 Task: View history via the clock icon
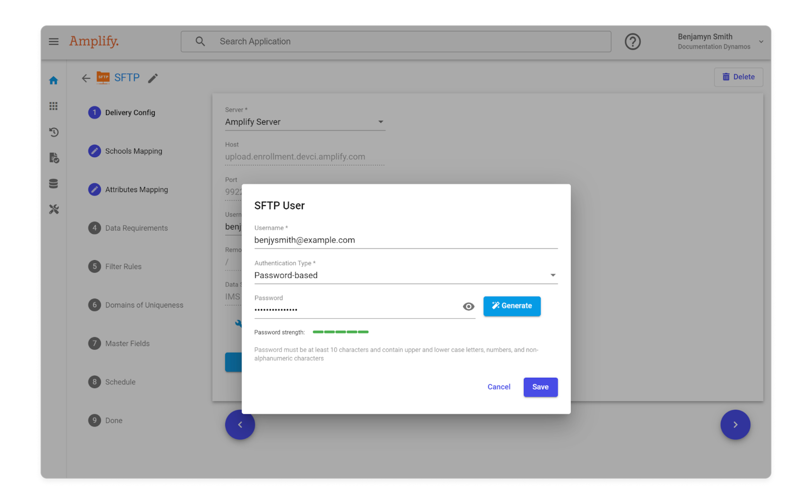click(53, 132)
